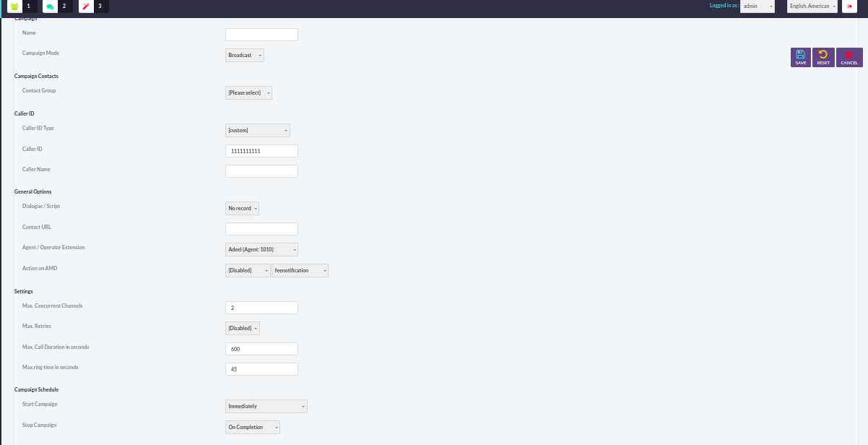Screen dimensions: 868x445
Task: Click the Settings section heading
Action: (x=24, y=291)
